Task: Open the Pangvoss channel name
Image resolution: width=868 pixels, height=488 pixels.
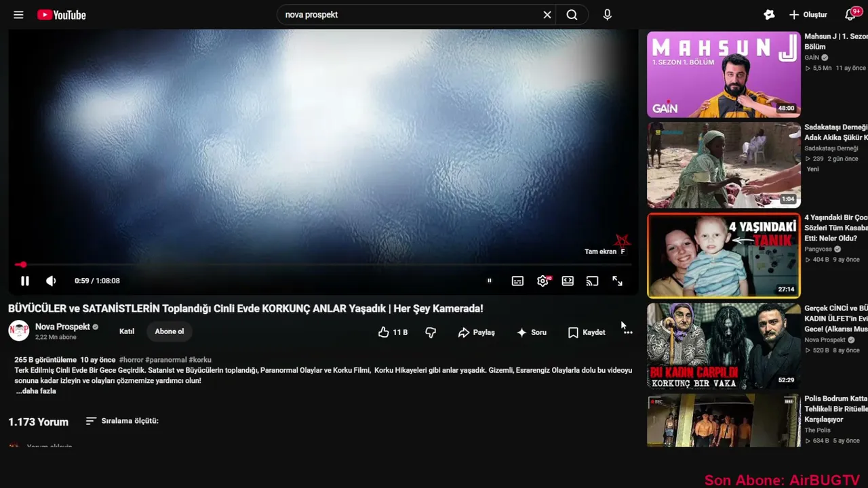Action: pos(818,249)
